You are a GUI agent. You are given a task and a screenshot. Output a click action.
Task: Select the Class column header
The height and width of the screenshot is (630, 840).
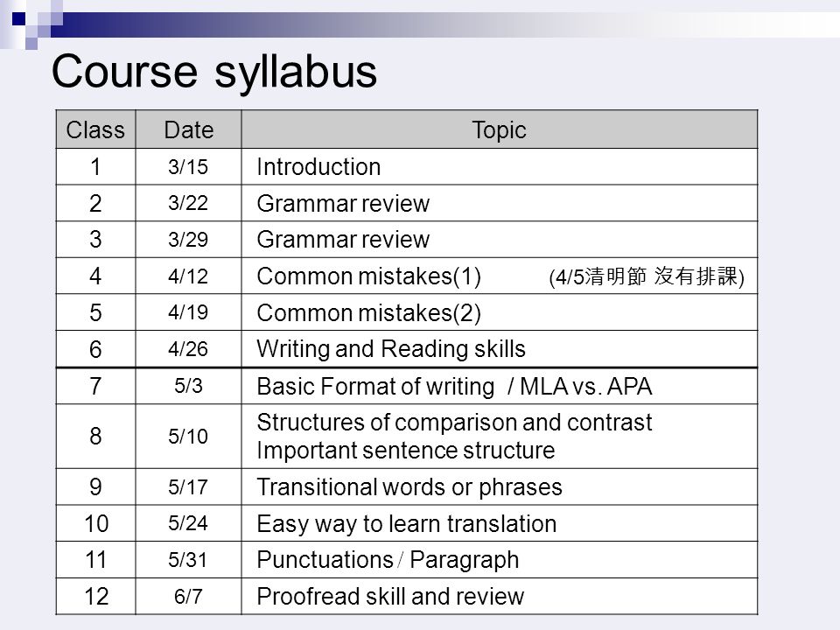[95, 129]
